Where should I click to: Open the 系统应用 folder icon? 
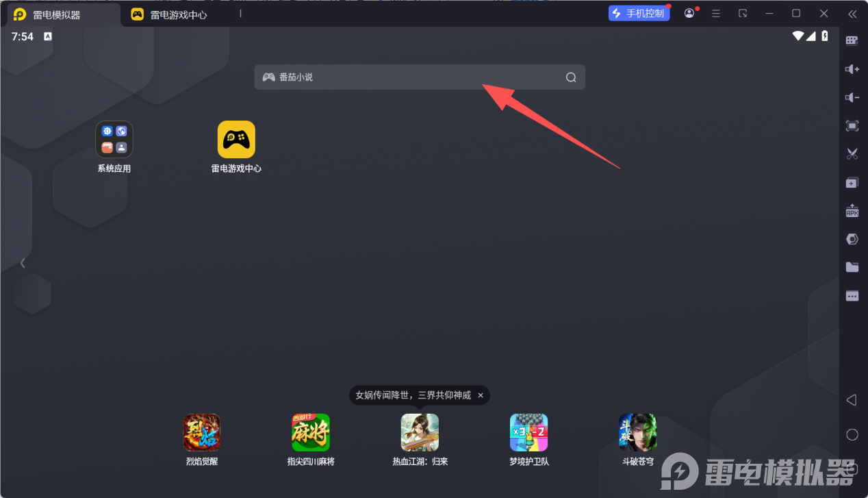(114, 140)
